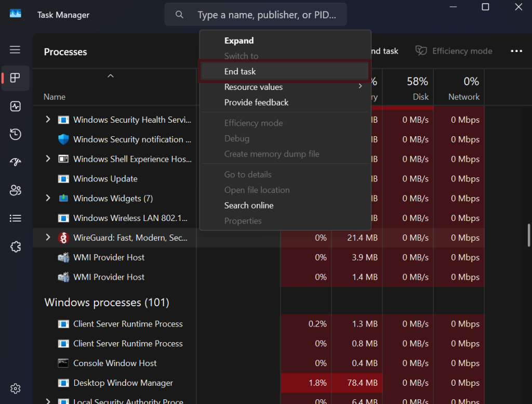Open the Users page icon

click(x=15, y=190)
